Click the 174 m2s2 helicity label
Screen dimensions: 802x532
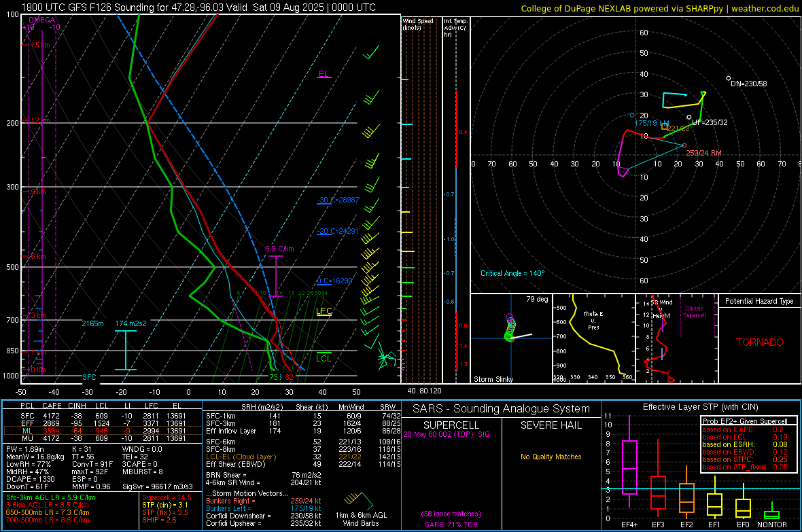(131, 324)
